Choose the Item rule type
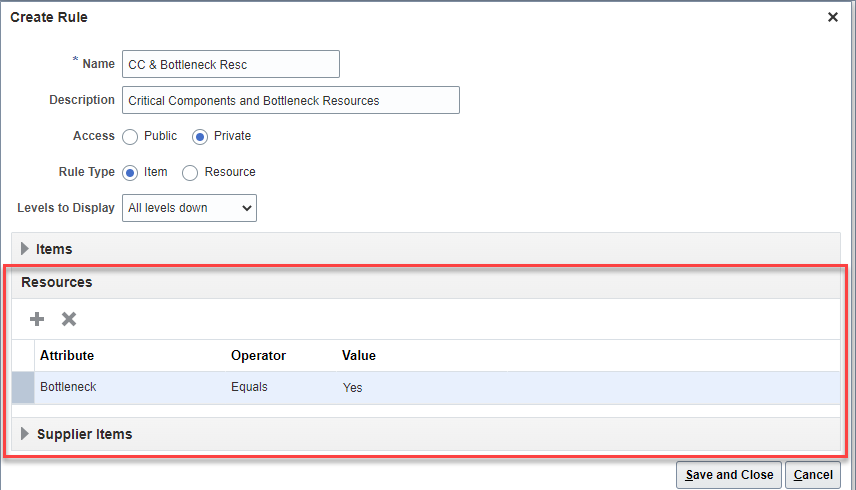This screenshot has width=856, height=490. coord(130,172)
